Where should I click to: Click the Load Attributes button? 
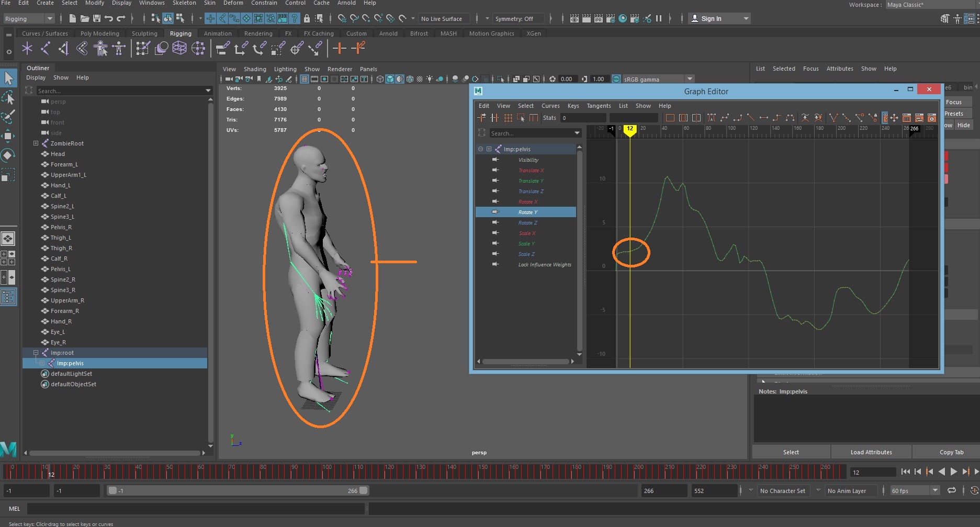pos(871,452)
